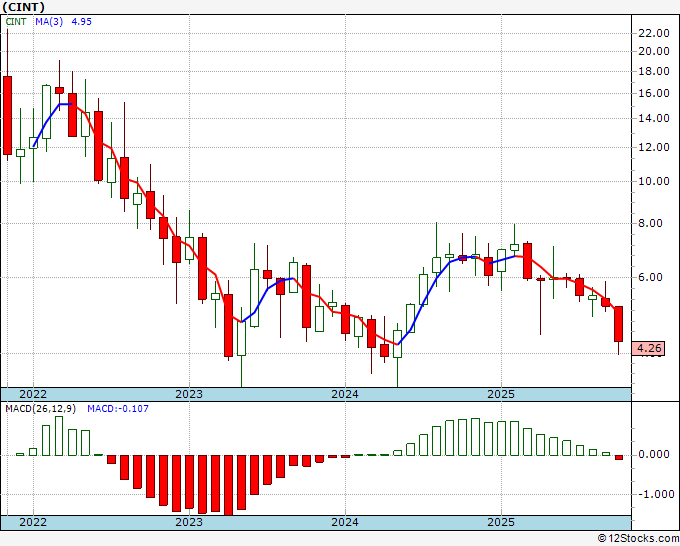Click 2023 on the MACD panel timeline

[x=189, y=523]
